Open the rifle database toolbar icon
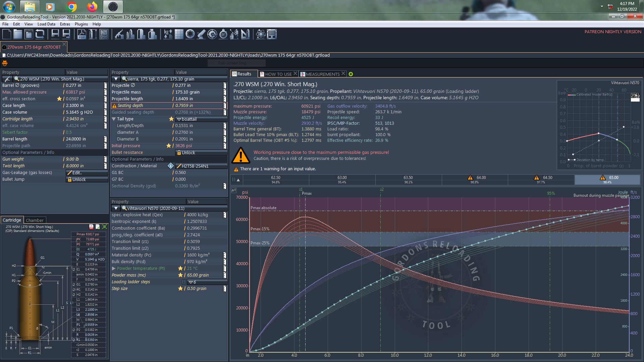The width and height of the screenshot is (644, 362). click(119, 34)
